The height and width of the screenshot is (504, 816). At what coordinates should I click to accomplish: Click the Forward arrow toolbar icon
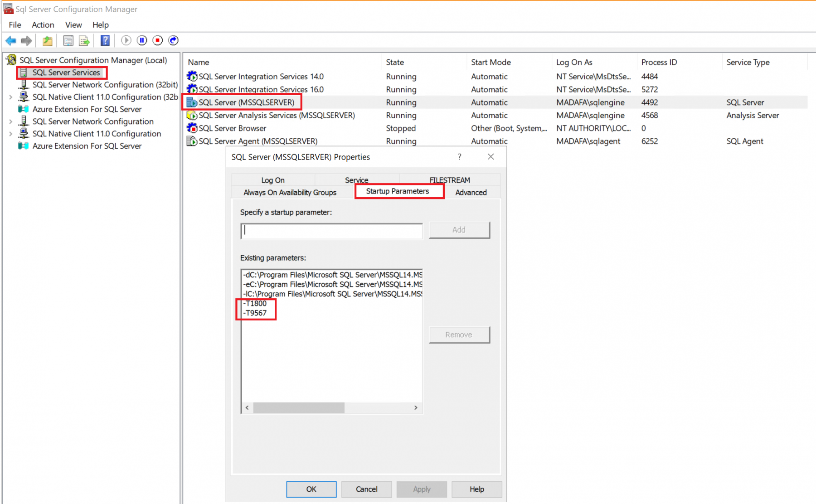point(27,41)
